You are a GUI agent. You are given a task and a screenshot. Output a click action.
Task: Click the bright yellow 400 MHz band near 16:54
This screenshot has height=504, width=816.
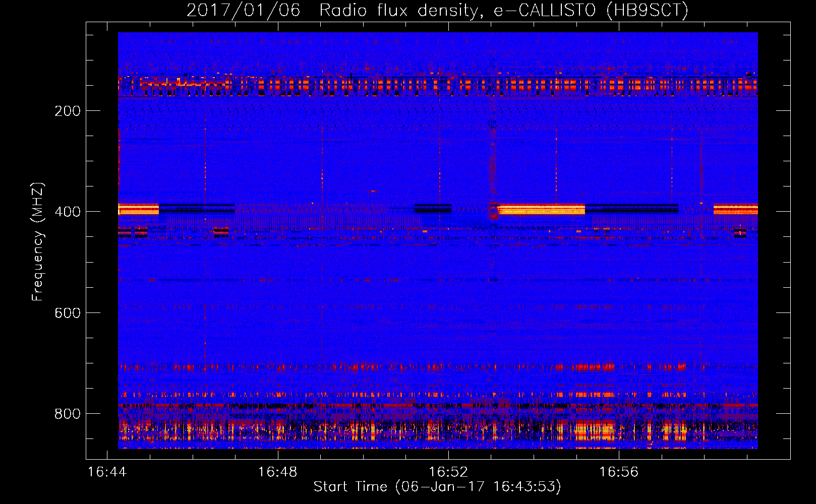(x=541, y=209)
